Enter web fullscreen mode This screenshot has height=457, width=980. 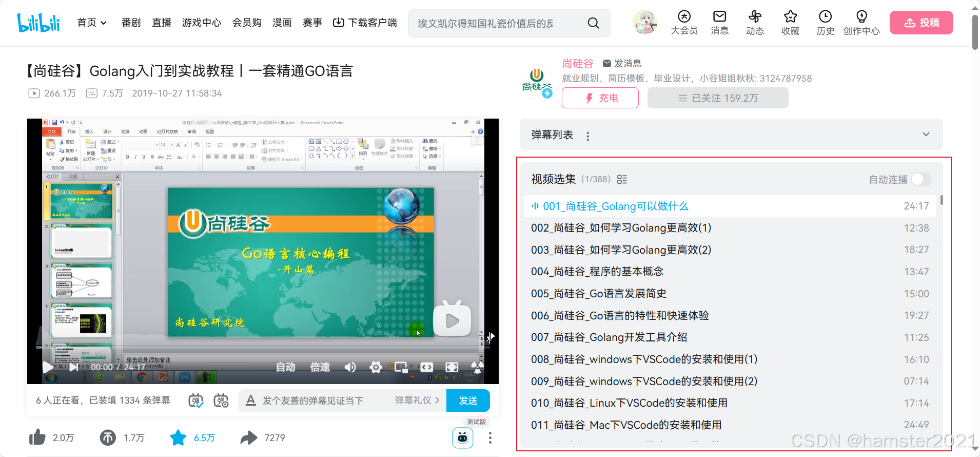point(452,367)
